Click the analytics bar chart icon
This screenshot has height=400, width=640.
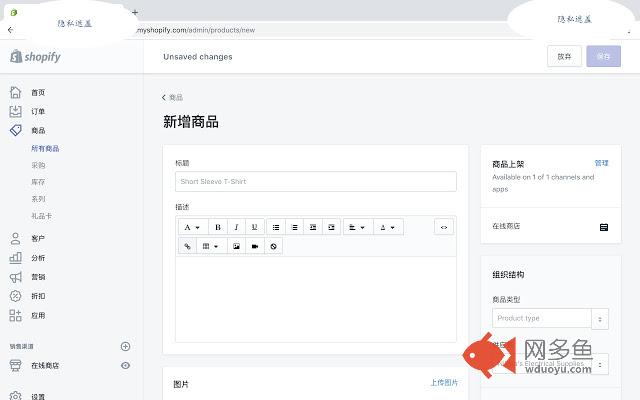pyautogui.click(x=16, y=258)
